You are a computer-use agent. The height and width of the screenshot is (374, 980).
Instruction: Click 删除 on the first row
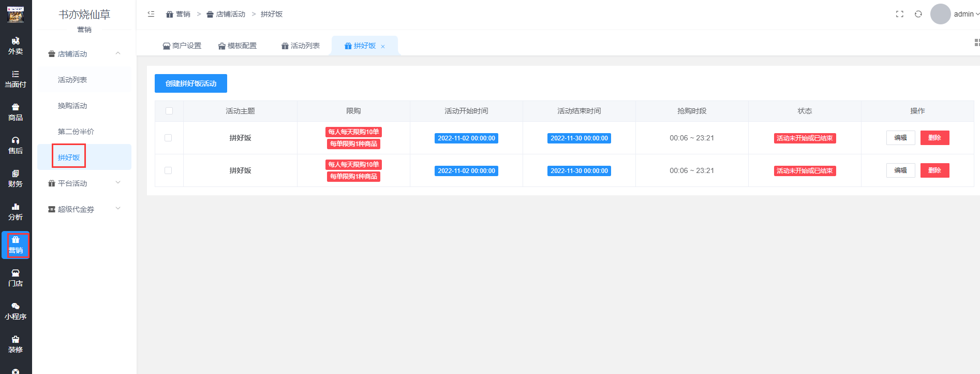[x=935, y=138]
